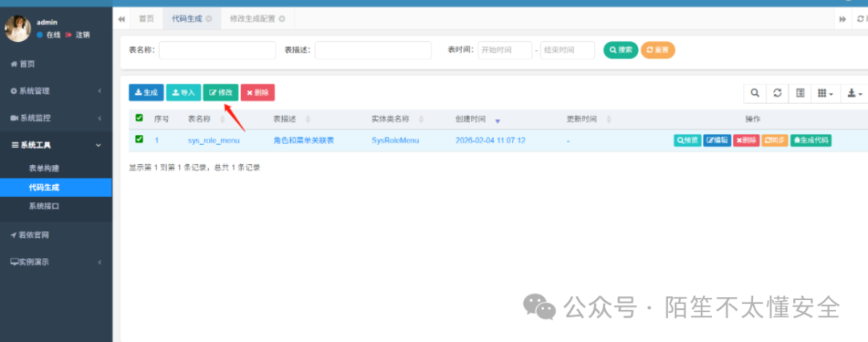Click the 开始时间 date field
Viewport: 868px width, 342px height.
[x=505, y=51]
